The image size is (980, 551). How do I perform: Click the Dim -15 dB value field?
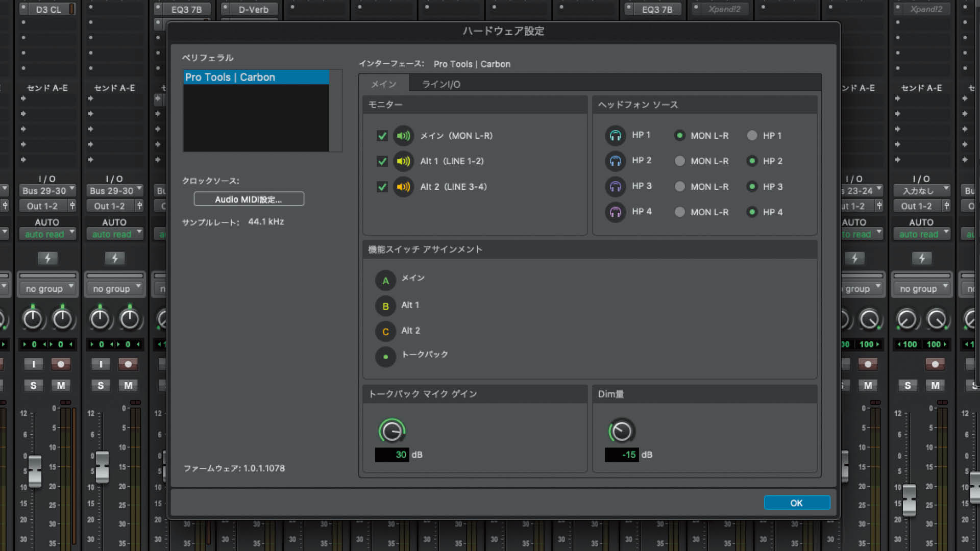[x=621, y=455]
